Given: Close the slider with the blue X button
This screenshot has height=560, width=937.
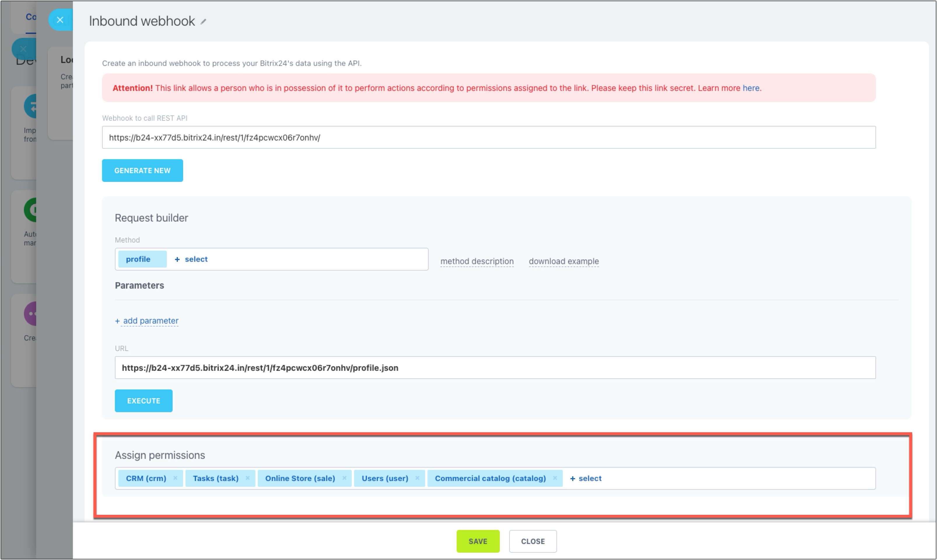Looking at the screenshot, I should coord(60,20).
